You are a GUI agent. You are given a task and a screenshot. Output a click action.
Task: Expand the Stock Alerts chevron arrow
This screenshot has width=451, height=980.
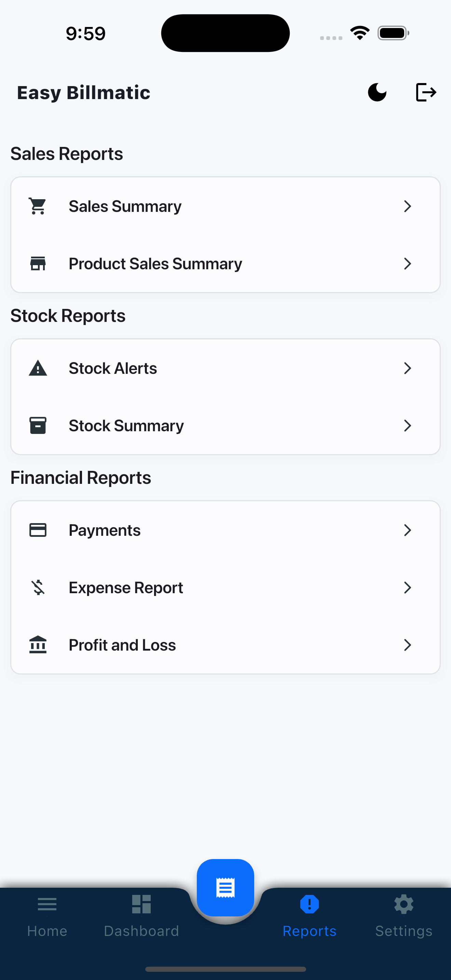tap(407, 368)
